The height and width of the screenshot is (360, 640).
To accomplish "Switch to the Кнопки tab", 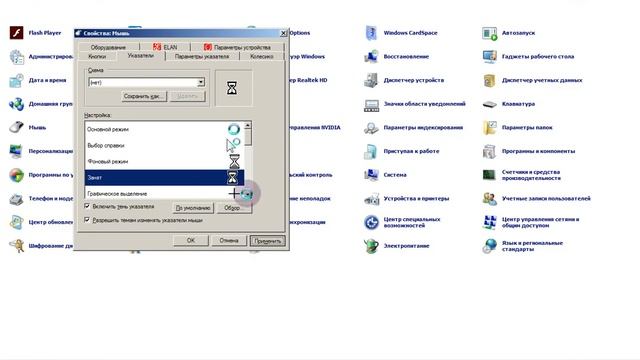I will point(97,57).
